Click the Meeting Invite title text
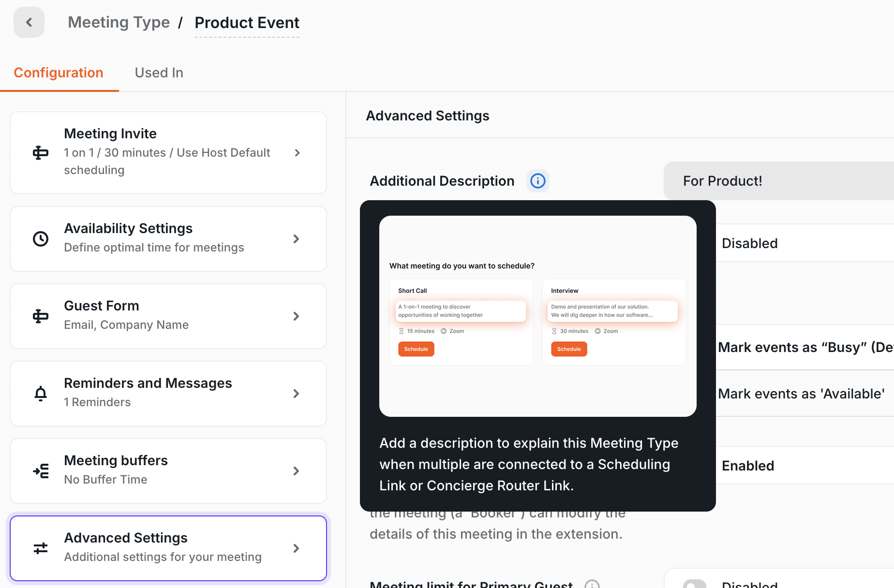The width and height of the screenshot is (894, 588). tap(110, 133)
